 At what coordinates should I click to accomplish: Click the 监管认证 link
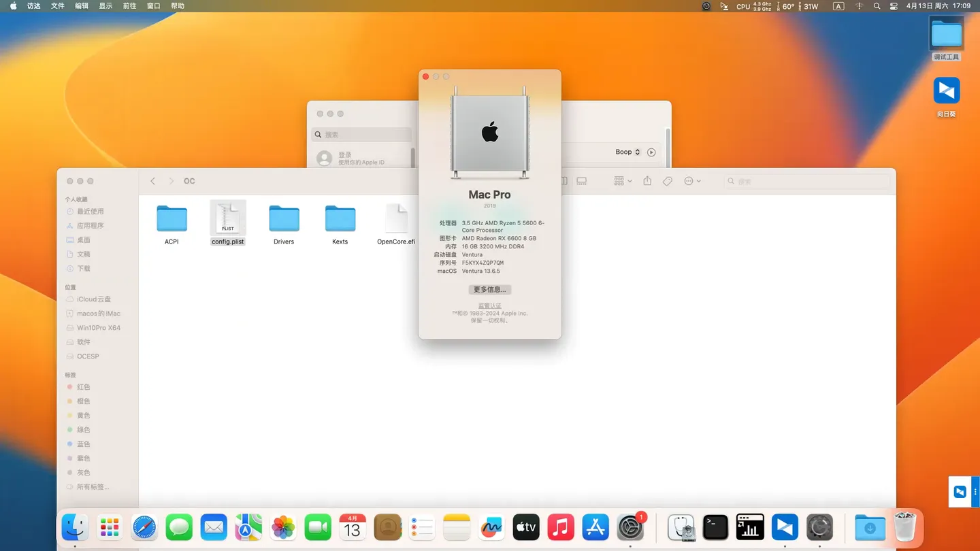[x=489, y=306]
